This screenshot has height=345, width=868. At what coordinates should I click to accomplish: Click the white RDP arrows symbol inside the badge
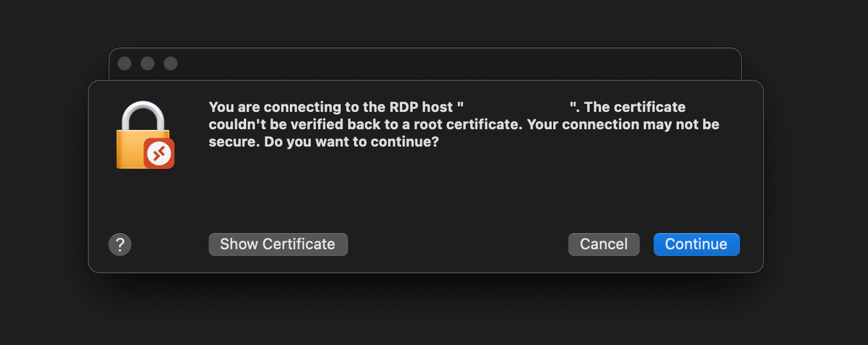(x=158, y=153)
